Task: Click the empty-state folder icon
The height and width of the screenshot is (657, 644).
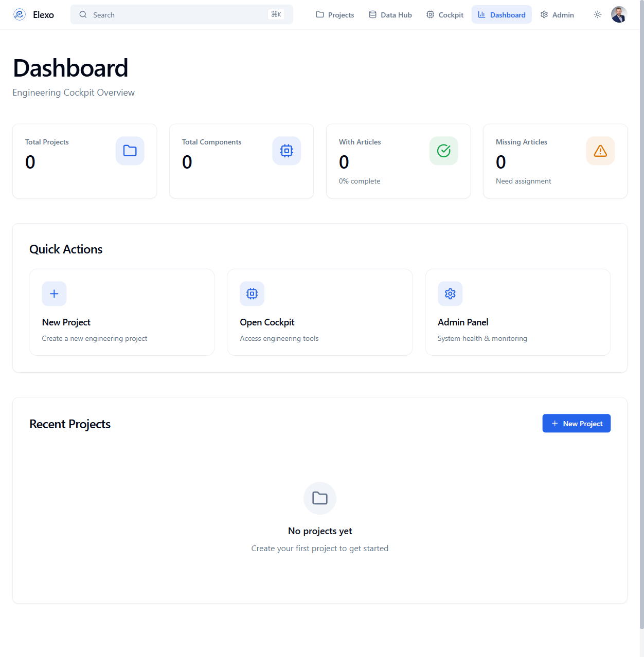Action: pyautogui.click(x=320, y=498)
